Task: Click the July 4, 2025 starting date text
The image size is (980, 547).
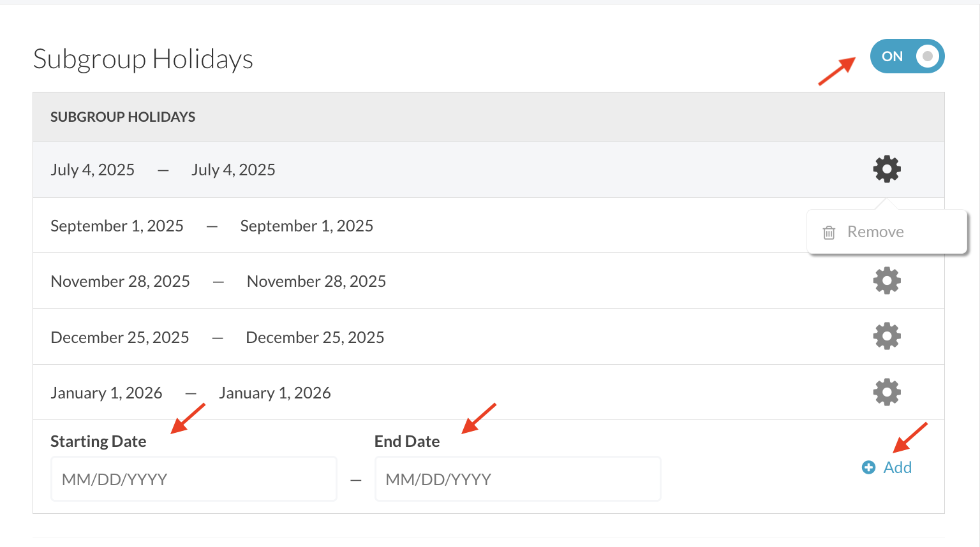Action: pyautogui.click(x=93, y=170)
